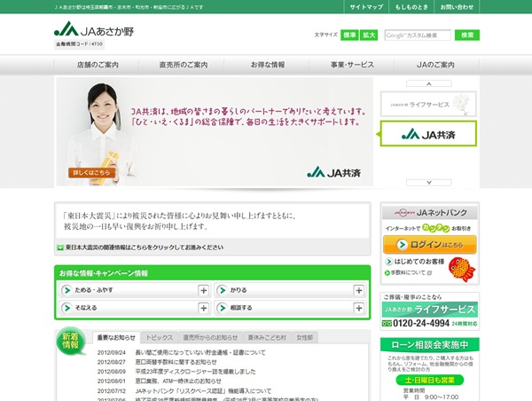Viewport: 532px width, 401px height.
Task: Open the サイトマップ link
Action: pos(366,7)
